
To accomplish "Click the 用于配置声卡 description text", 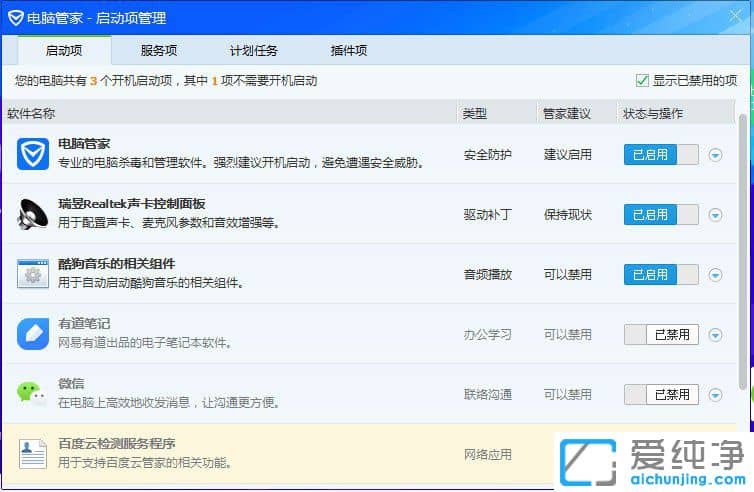I will (169, 223).
